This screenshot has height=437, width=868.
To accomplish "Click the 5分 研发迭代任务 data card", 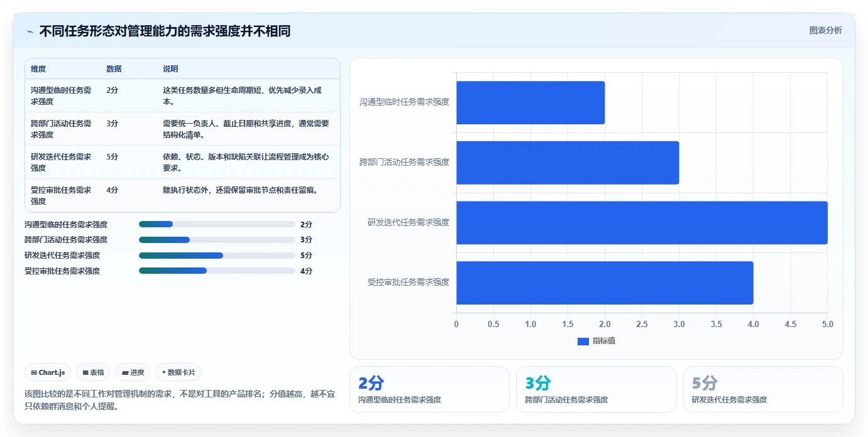I will [x=763, y=389].
